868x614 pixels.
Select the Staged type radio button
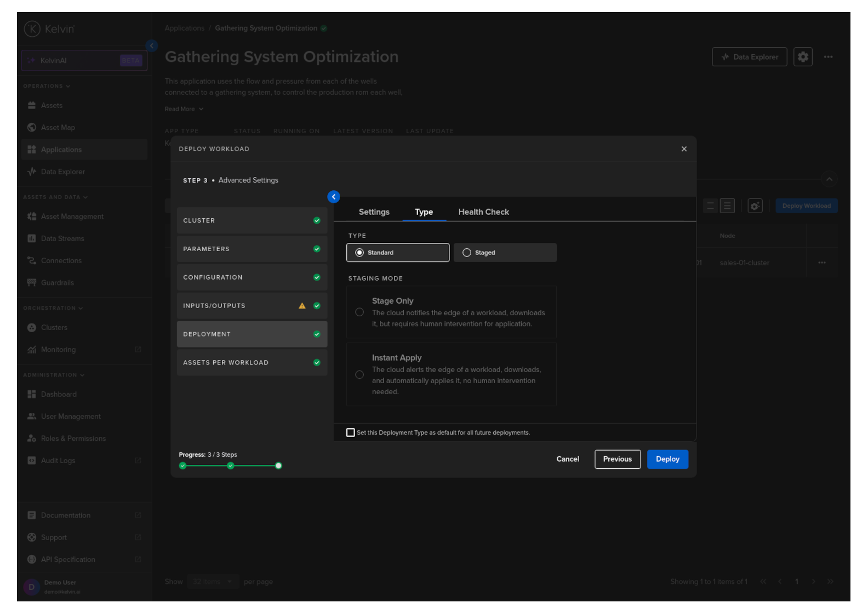coord(467,253)
